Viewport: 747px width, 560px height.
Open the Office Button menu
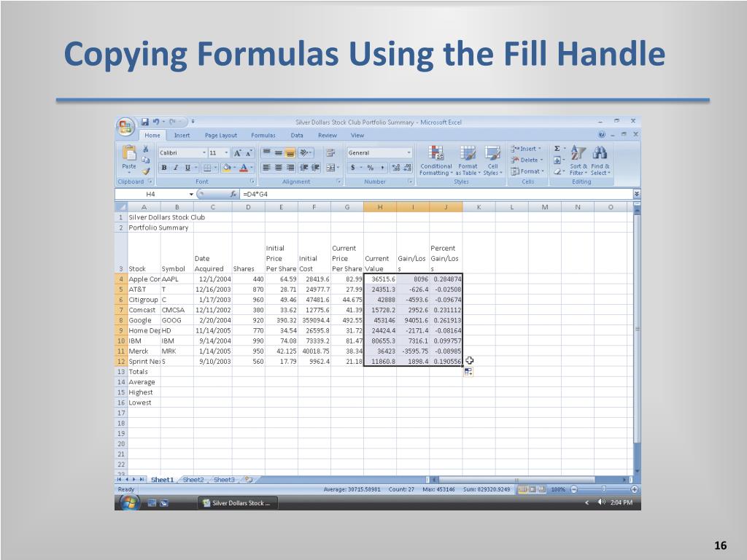point(125,127)
